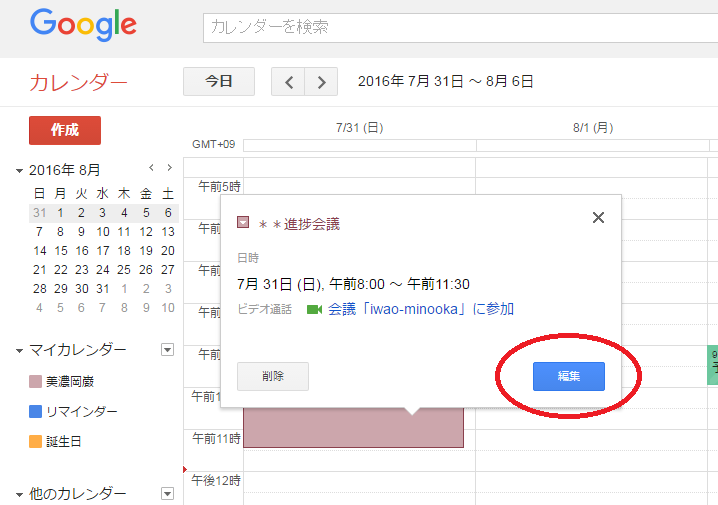Screen dimensions: 718x505
Task: Click the 削除 button
Action: coord(272,376)
